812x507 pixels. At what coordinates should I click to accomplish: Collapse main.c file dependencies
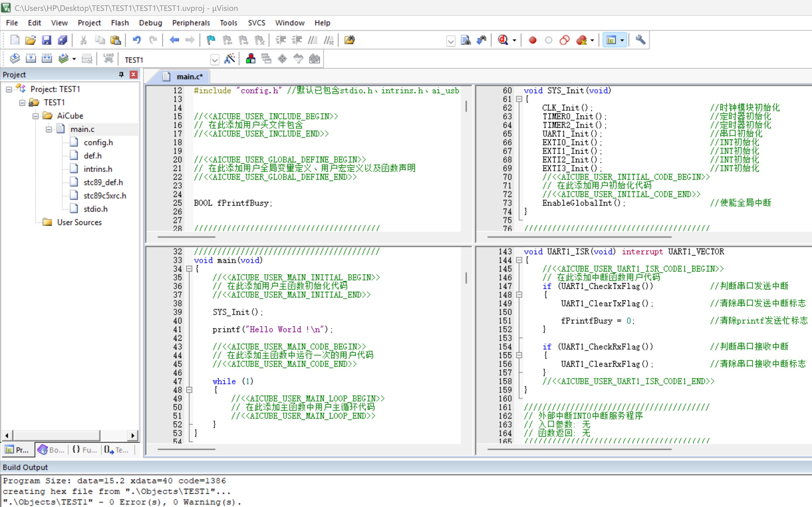49,129
